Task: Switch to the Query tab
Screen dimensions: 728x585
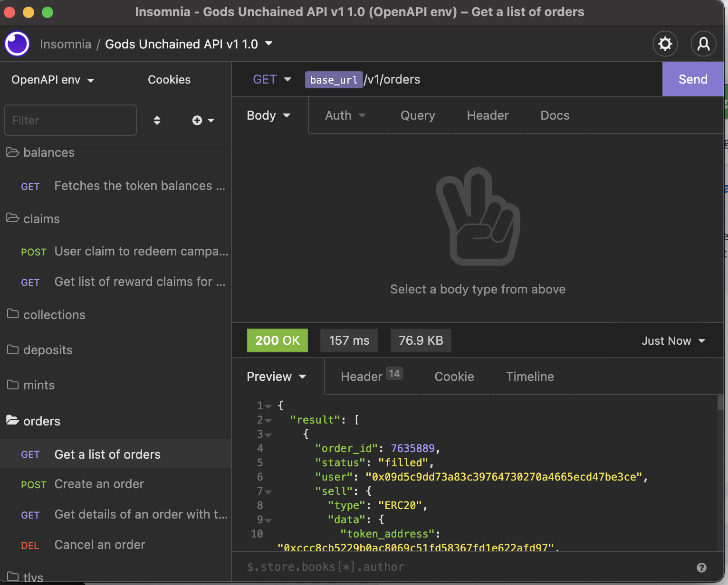Action: coord(418,115)
